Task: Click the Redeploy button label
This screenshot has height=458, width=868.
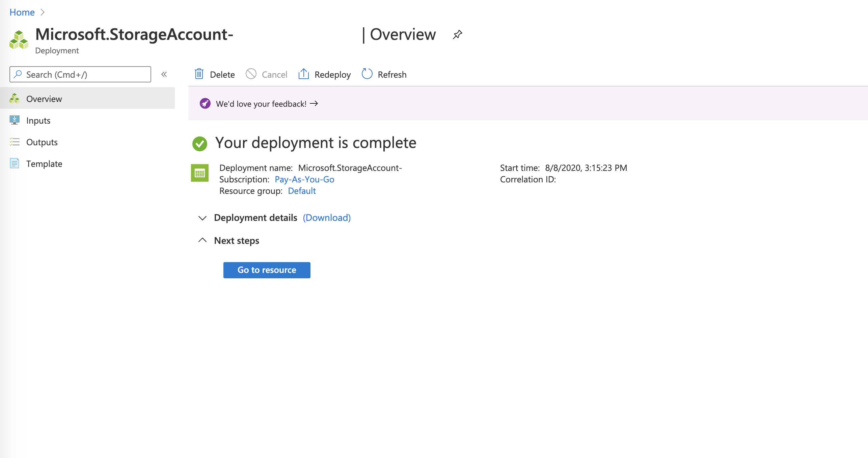Action: point(333,75)
